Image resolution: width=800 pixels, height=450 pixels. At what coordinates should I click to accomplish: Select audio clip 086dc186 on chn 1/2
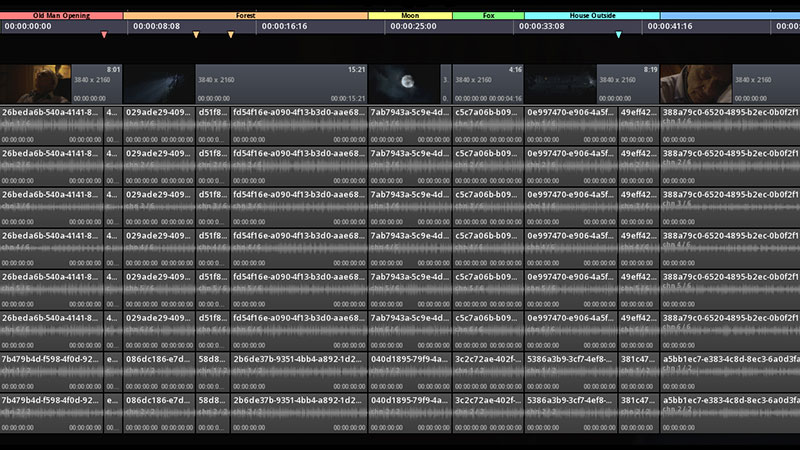coord(159,372)
